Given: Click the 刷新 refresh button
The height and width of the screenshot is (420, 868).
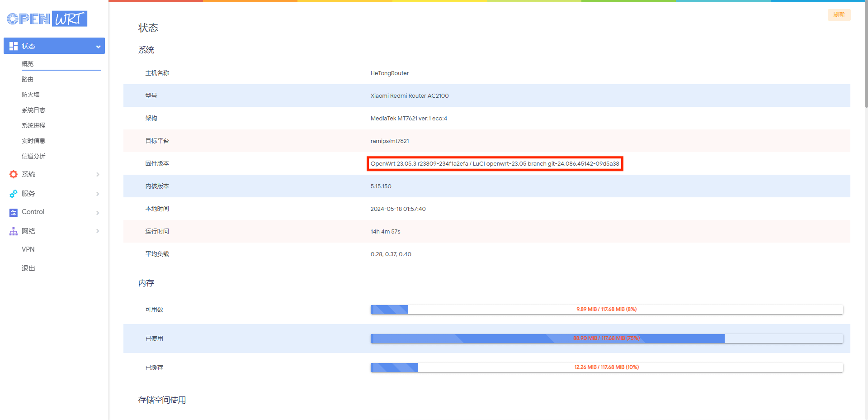Looking at the screenshot, I should (839, 15).
